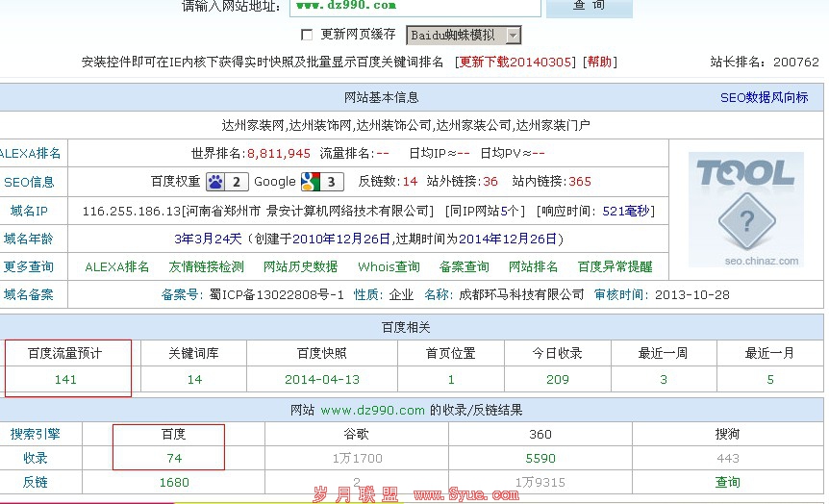Open 网站历史数据 link
The width and height of the screenshot is (829, 504).
click(x=300, y=267)
